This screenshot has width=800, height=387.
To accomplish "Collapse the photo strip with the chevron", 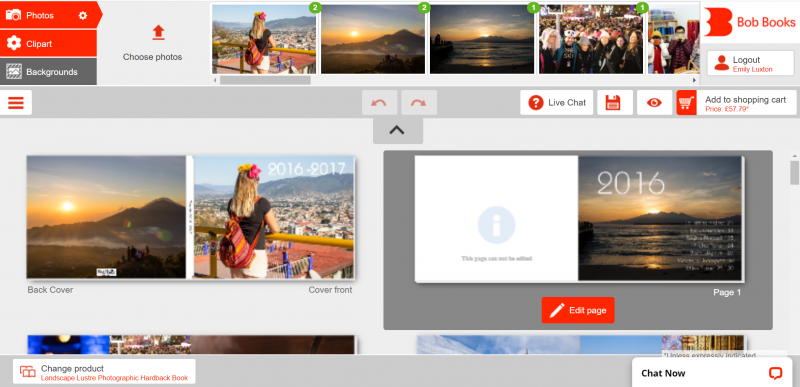I will (397, 131).
